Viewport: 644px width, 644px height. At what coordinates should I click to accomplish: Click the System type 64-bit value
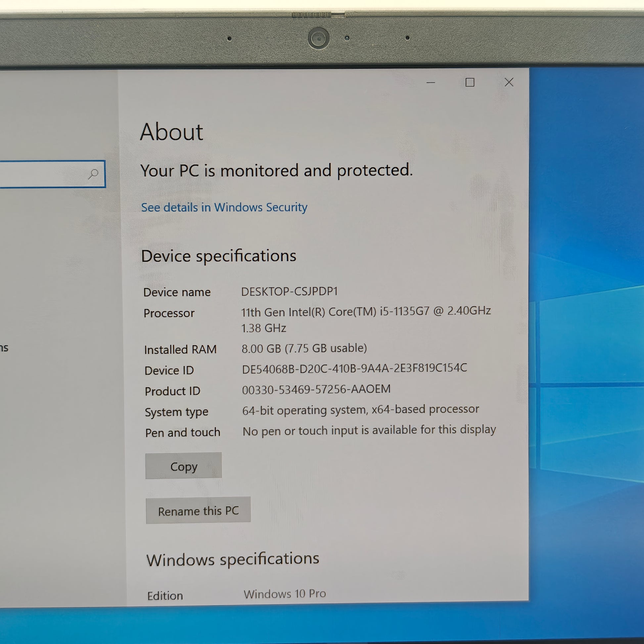click(x=360, y=410)
